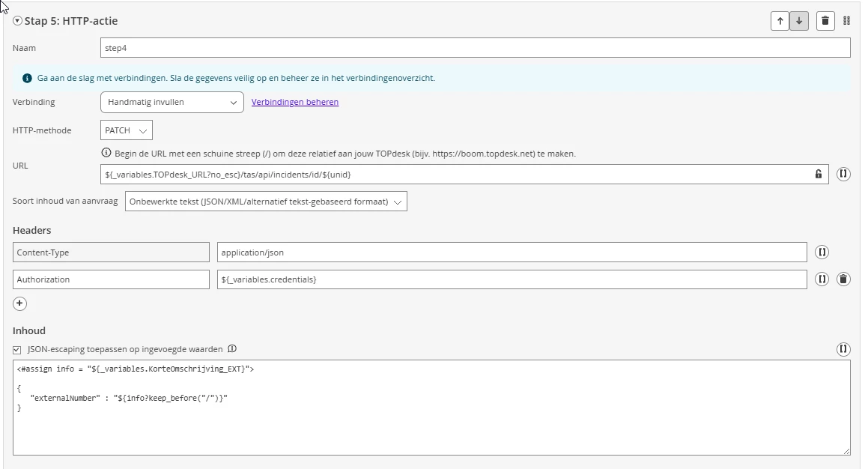The height and width of the screenshot is (469, 868).
Task: Open the Verbindingen beheren link
Action: pos(295,102)
